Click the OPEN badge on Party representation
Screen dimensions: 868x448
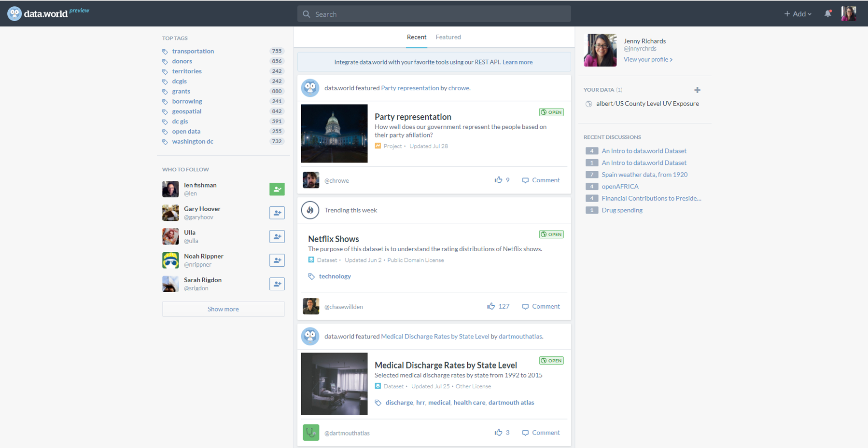tap(551, 112)
